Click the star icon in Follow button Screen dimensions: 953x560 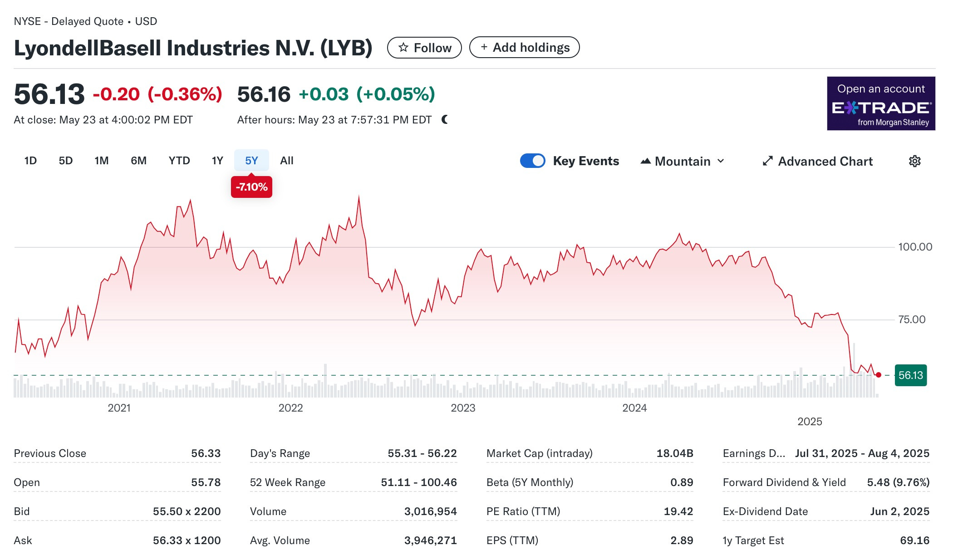click(403, 47)
